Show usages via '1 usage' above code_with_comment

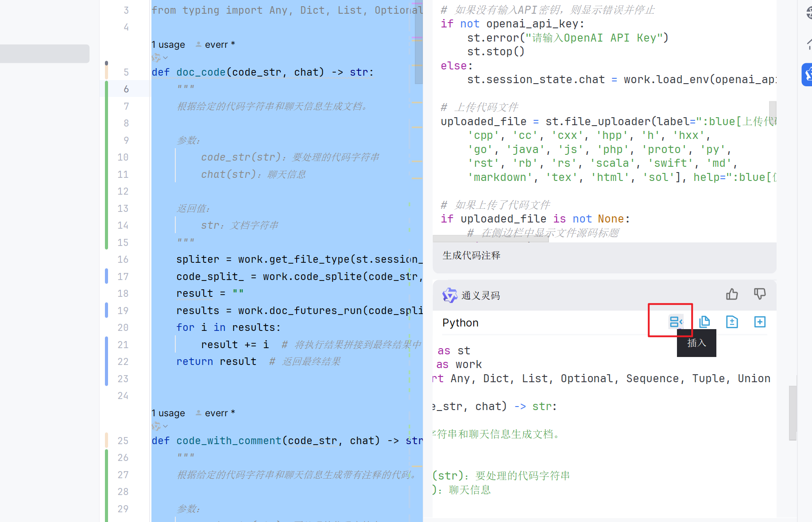[x=168, y=413]
